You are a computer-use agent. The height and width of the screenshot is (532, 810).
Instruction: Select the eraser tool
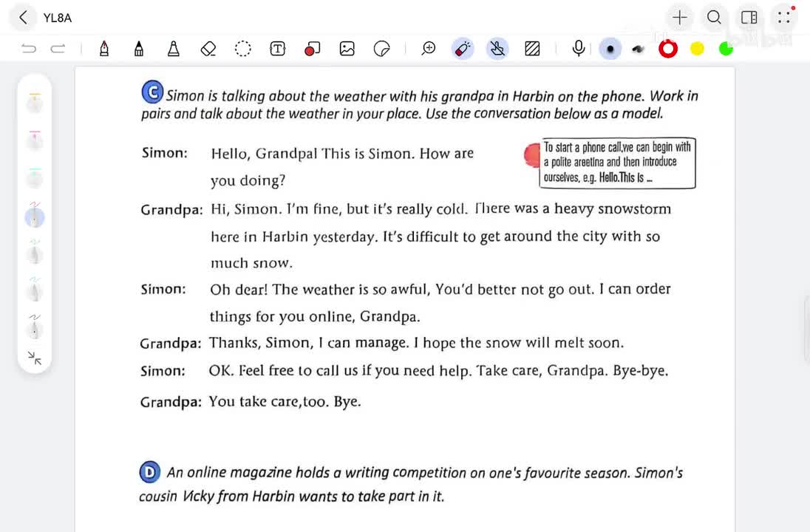tap(208, 49)
